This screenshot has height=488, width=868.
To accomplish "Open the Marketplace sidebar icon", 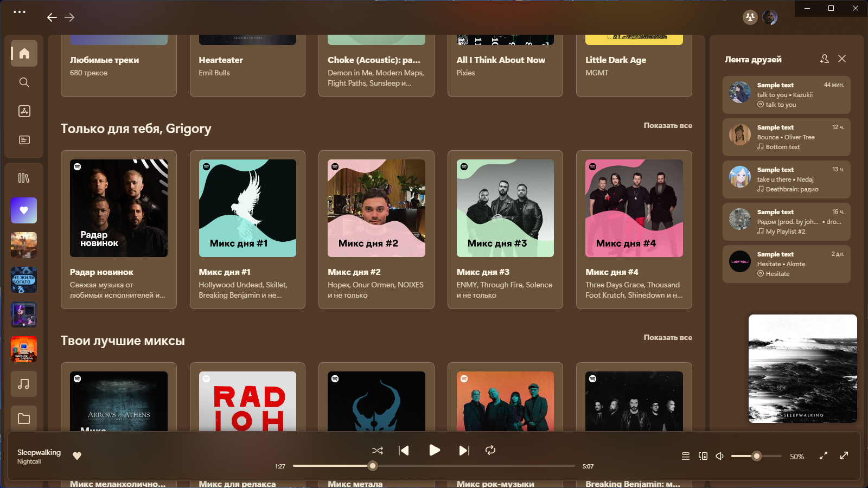I will pos(24,111).
